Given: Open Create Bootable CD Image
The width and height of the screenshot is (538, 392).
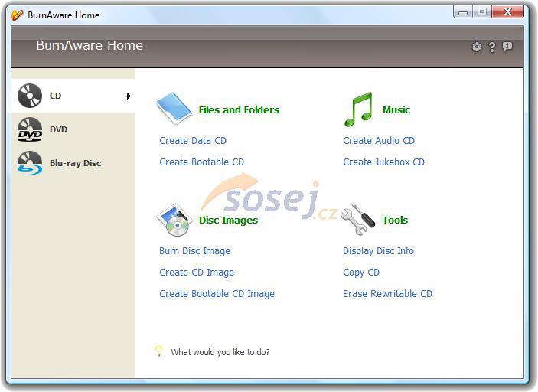Looking at the screenshot, I should coord(217,294).
